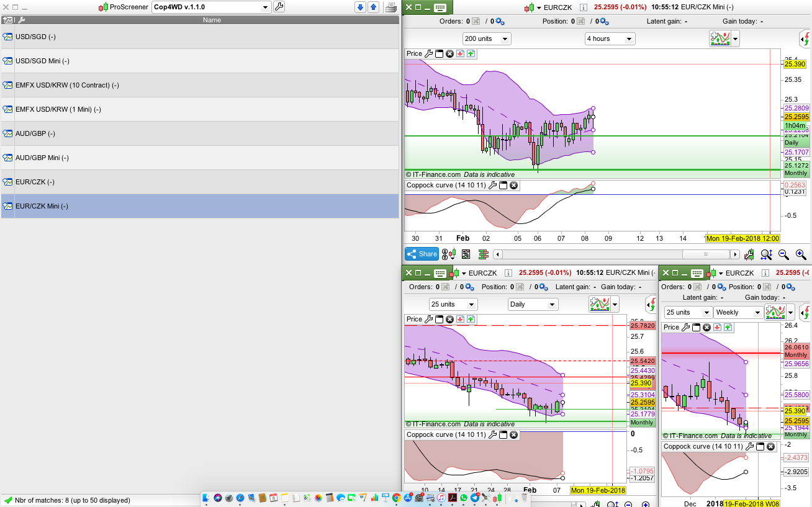The height and width of the screenshot is (507, 812).
Task: Move Price panel up on 4-hour chart
Action: [x=471, y=54]
